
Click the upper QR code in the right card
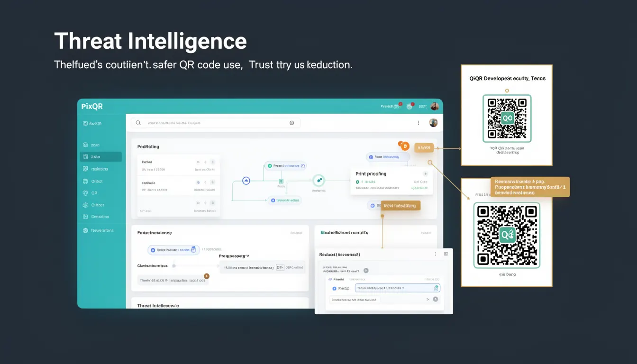pyautogui.click(x=507, y=118)
